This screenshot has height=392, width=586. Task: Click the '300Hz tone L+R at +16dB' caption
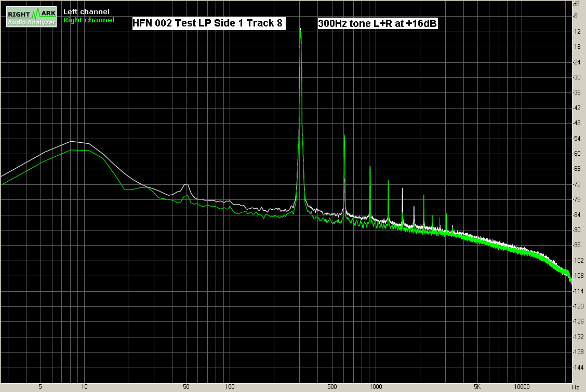click(x=378, y=23)
